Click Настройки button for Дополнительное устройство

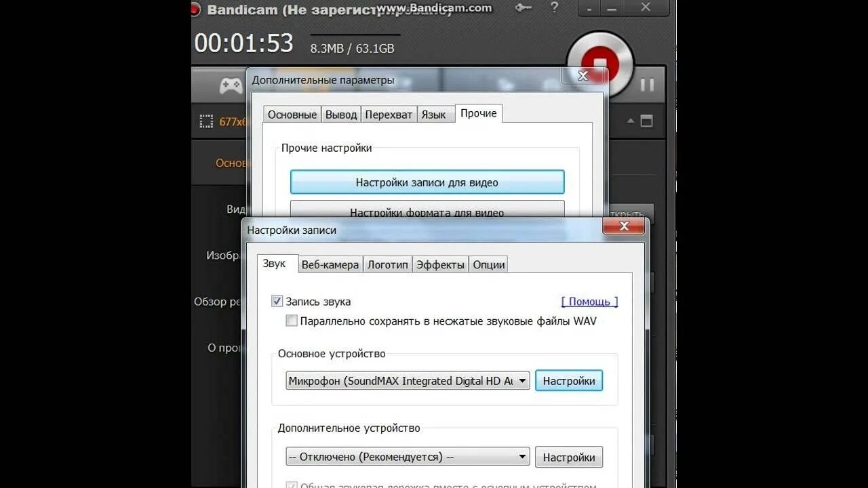[569, 457]
